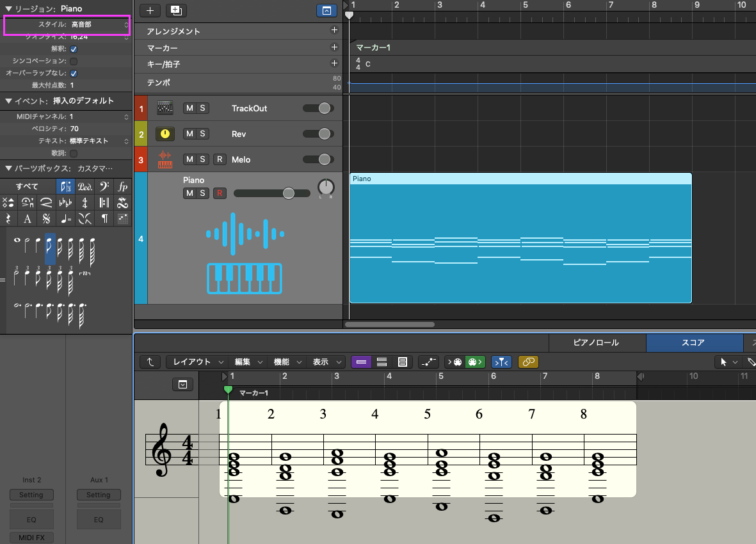Image resolution: width=756 pixels, height=544 pixels.
Task: Select the pedal marking (Ped.) group in the part box
Action: click(84, 187)
